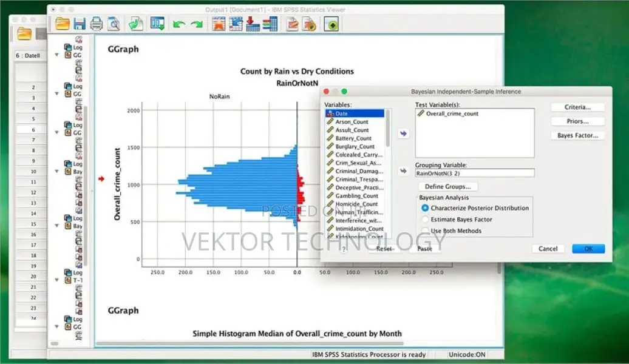
Task: Select row 20 header in the Data Editor window
Action: pos(33,277)
